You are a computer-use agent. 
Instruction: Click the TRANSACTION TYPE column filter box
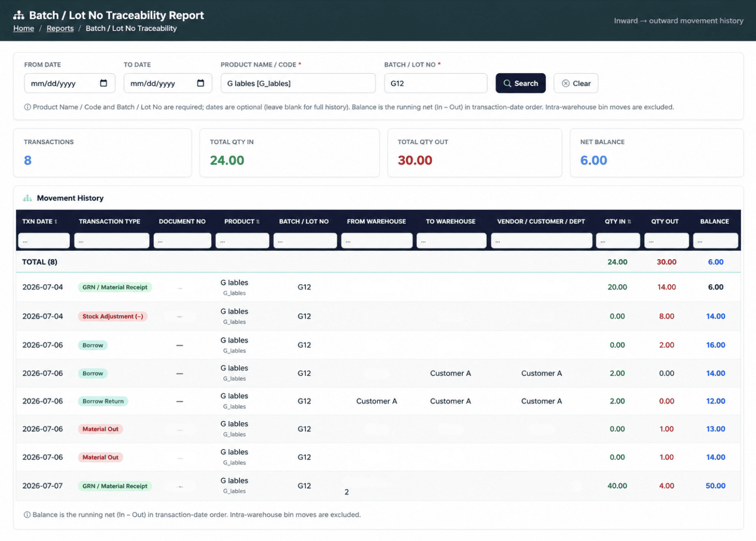coord(112,241)
